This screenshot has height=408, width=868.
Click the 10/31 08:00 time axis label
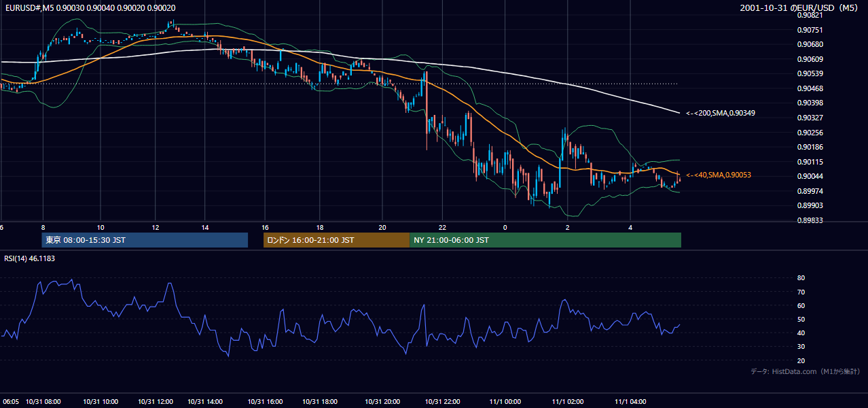43,402
